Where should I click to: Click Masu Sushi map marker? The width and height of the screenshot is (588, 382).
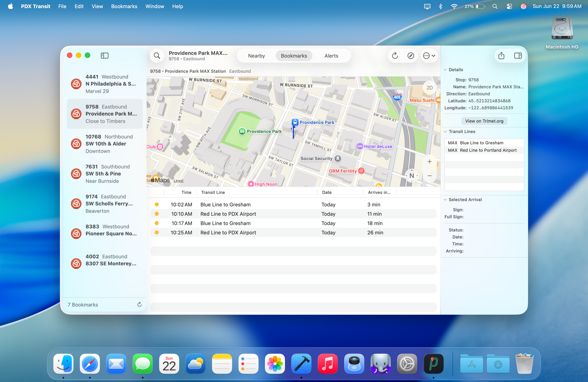click(438, 100)
